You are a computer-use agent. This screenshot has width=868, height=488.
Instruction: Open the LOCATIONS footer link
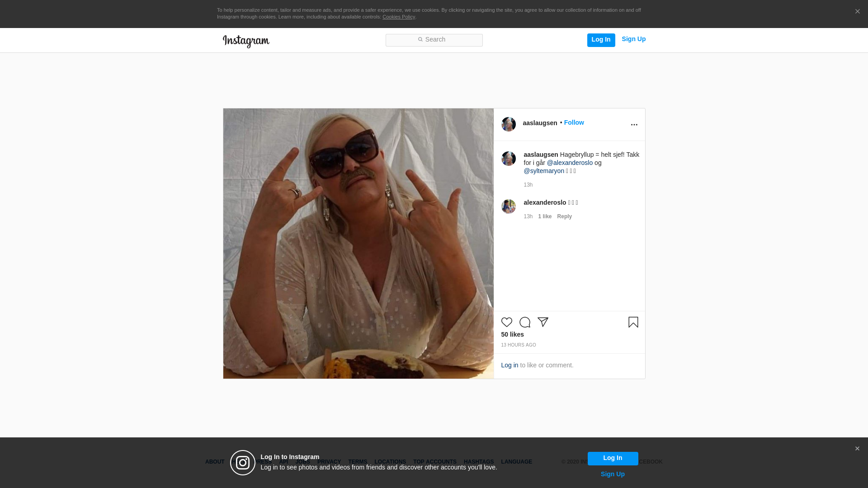click(390, 462)
